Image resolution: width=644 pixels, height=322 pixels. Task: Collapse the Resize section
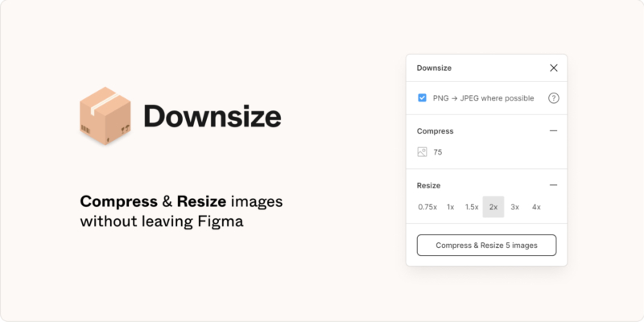click(553, 185)
